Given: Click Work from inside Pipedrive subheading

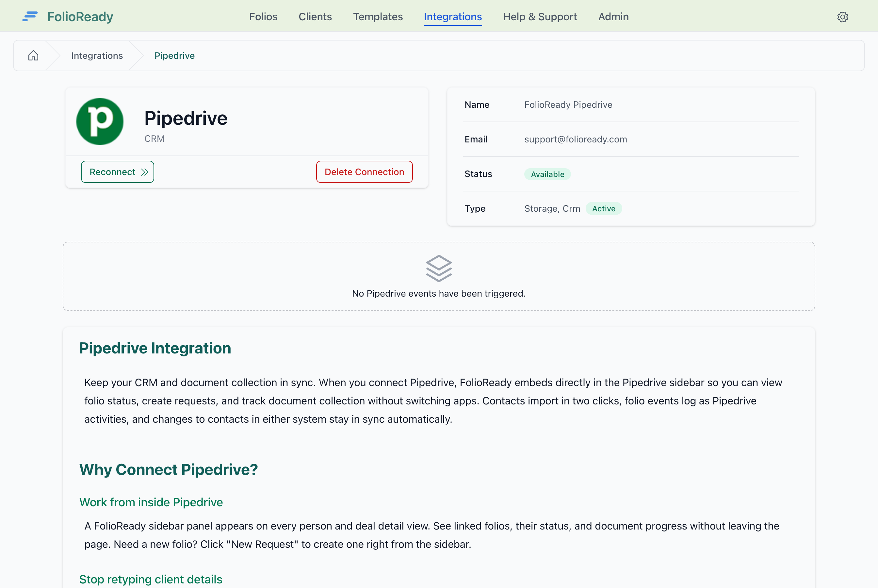Looking at the screenshot, I should (151, 502).
